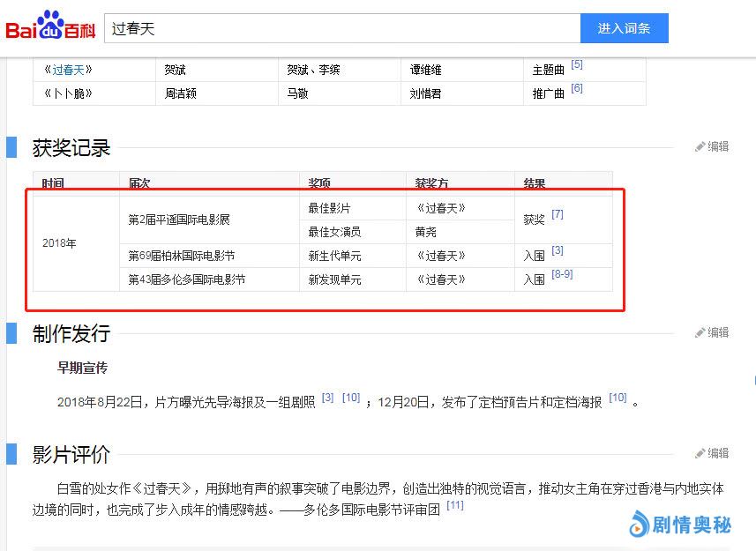
Task: Open reference [6] beside 推广曲
Action: 576,89
